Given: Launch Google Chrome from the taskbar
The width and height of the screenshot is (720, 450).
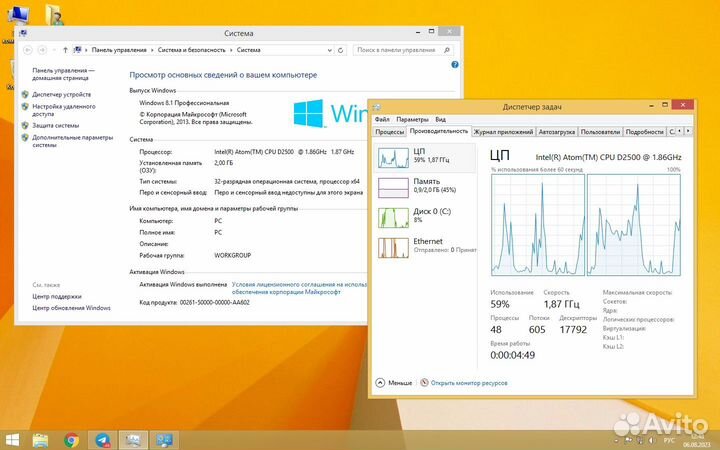Looking at the screenshot, I should click(71, 440).
